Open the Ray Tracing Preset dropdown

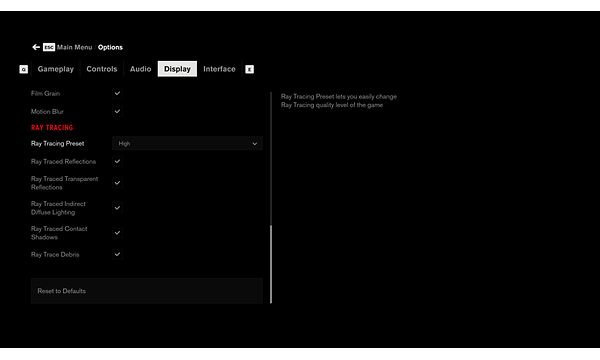tap(188, 143)
